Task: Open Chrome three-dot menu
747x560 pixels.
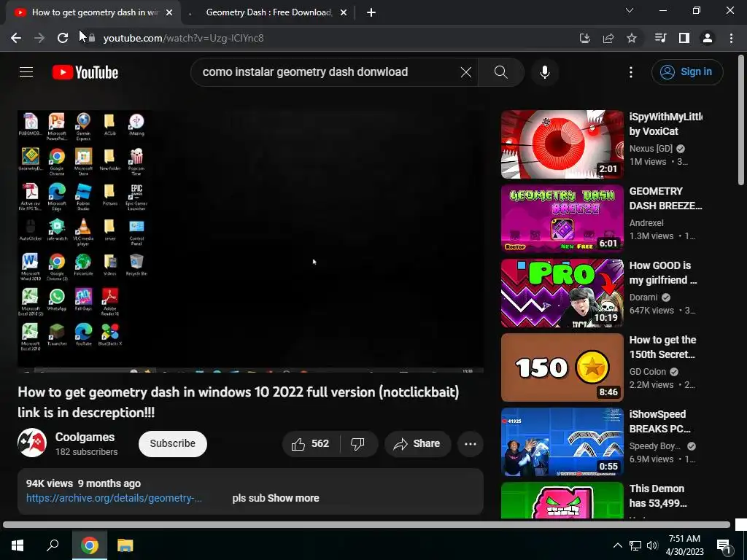Action: tap(731, 38)
